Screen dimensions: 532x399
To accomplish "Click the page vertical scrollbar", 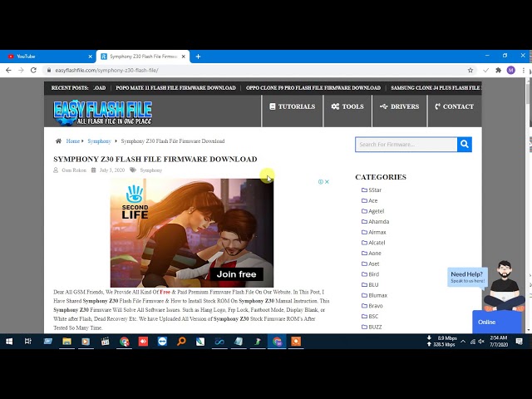I will (529, 205).
